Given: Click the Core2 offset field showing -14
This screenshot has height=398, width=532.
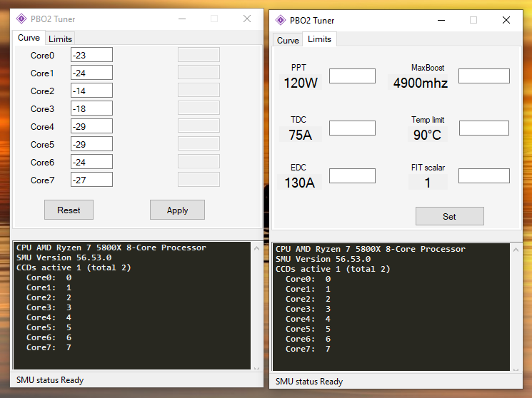Looking at the screenshot, I should 91,91.
